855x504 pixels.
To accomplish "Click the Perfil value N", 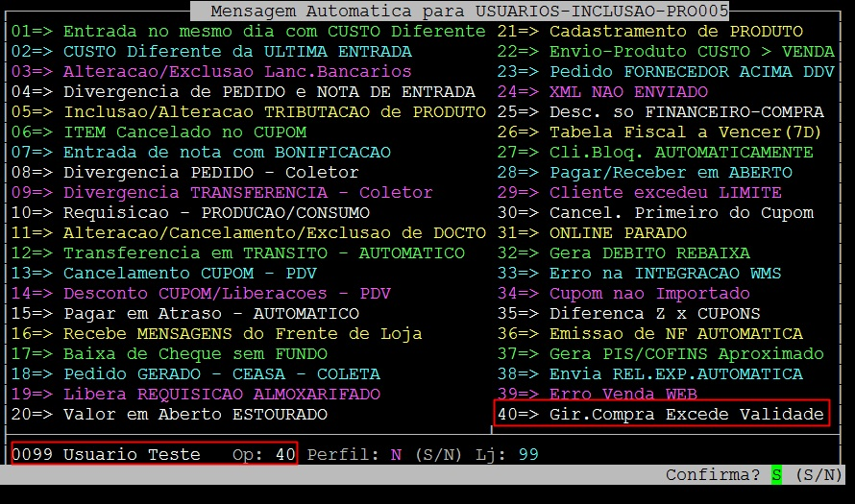I will pyautogui.click(x=396, y=454).
